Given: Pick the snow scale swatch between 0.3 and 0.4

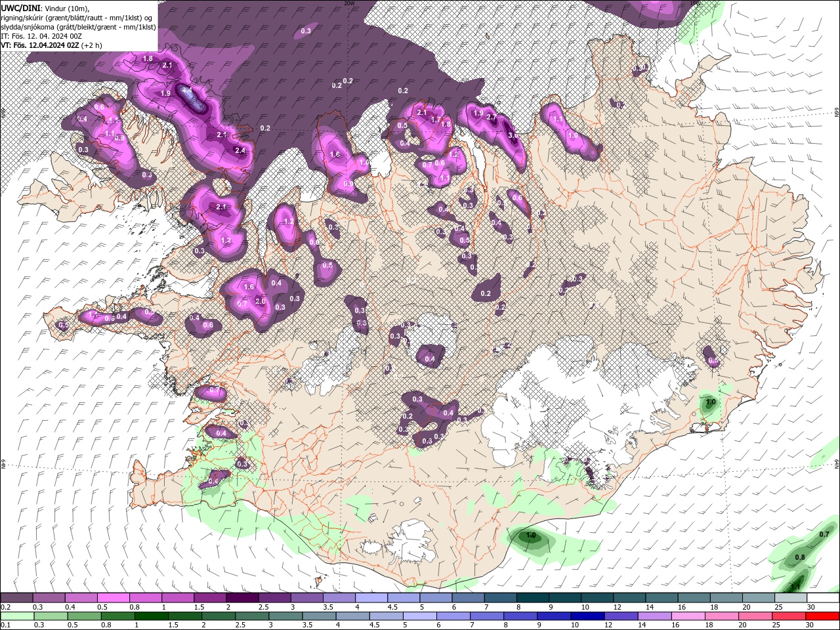Looking at the screenshot, I should (x=49, y=598).
